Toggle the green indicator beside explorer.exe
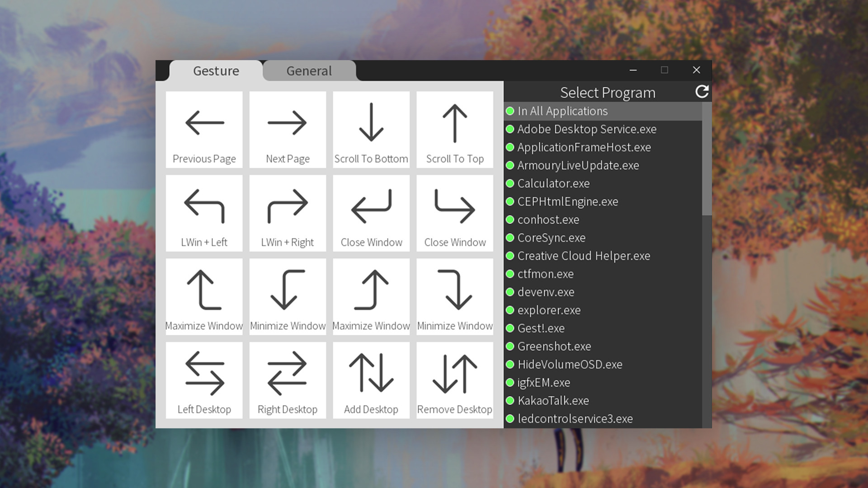 pyautogui.click(x=510, y=310)
